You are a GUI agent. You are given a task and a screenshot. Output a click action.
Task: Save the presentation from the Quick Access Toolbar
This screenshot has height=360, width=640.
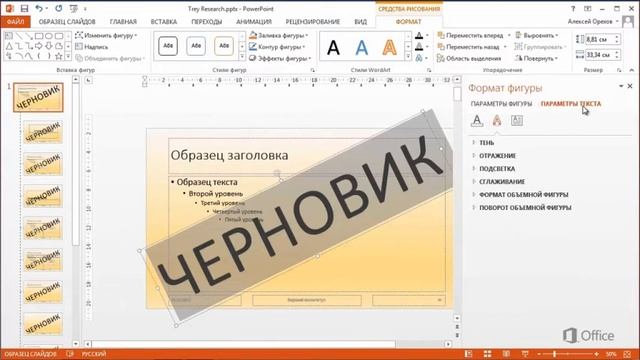(24, 9)
